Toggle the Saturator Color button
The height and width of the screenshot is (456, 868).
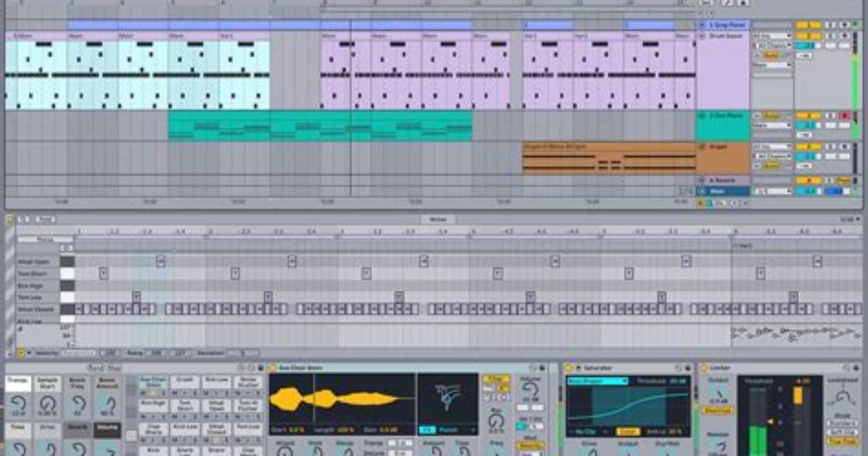click(x=627, y=431)
